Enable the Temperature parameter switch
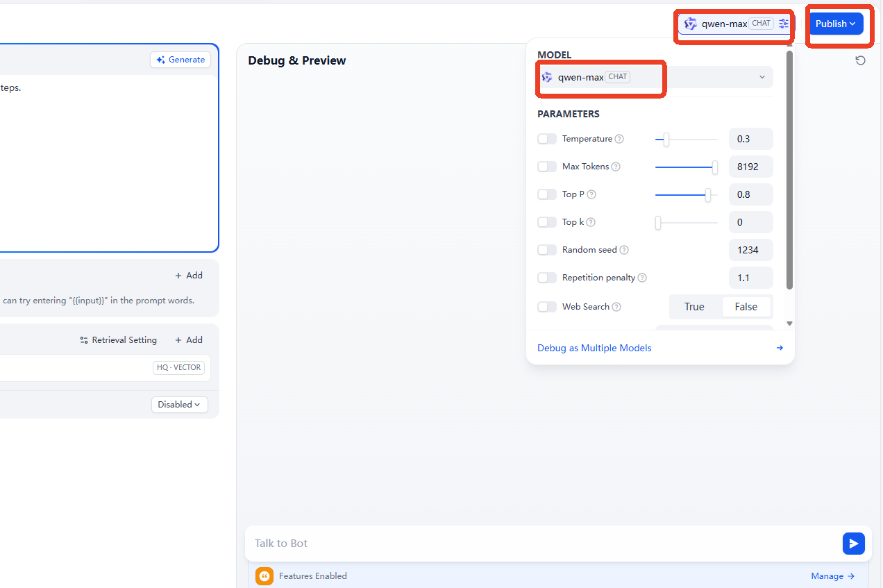The image size is (883, 588). click(x=547, y=139)
